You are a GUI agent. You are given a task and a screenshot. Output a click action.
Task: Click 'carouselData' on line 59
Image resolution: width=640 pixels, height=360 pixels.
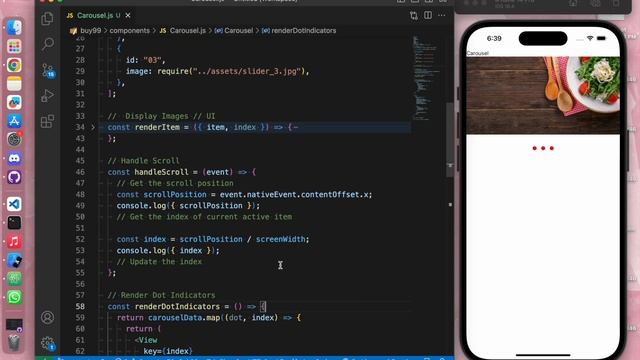click(175, 318)
